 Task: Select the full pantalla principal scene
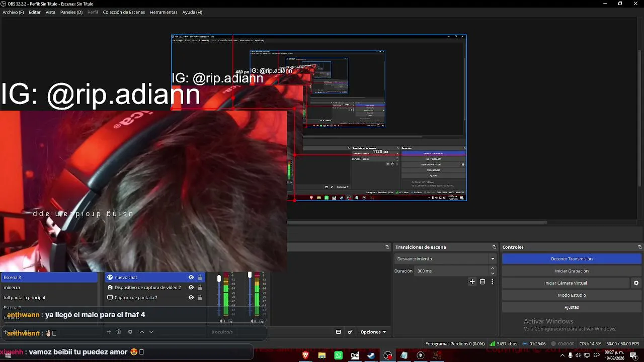(49, 298)
